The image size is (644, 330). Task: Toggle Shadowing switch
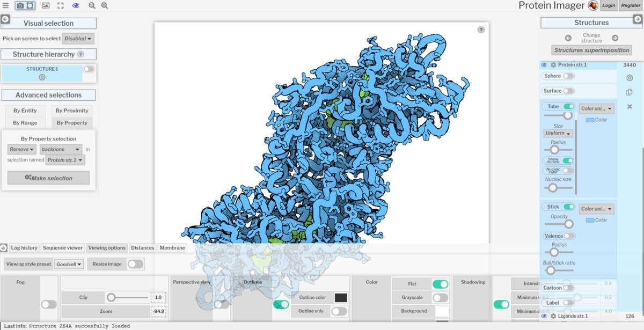point(501,304)
